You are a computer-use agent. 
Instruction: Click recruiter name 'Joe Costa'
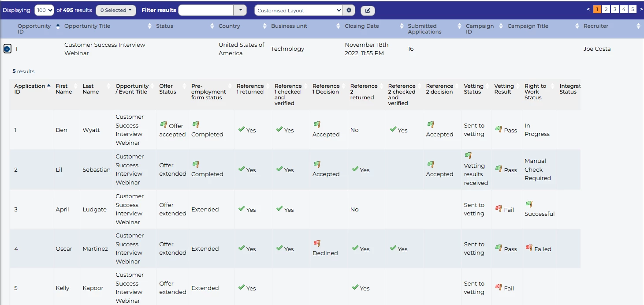[597, 49]
